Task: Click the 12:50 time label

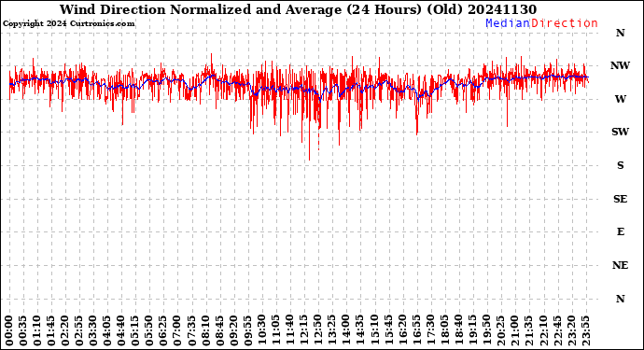Action: click(317, 330)
